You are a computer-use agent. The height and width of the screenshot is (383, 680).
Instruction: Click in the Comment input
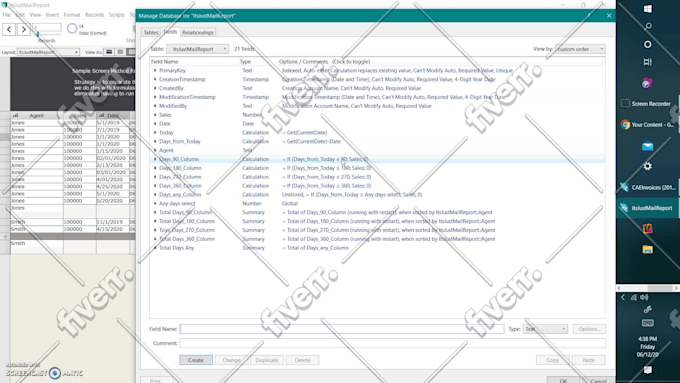(392, 343)
